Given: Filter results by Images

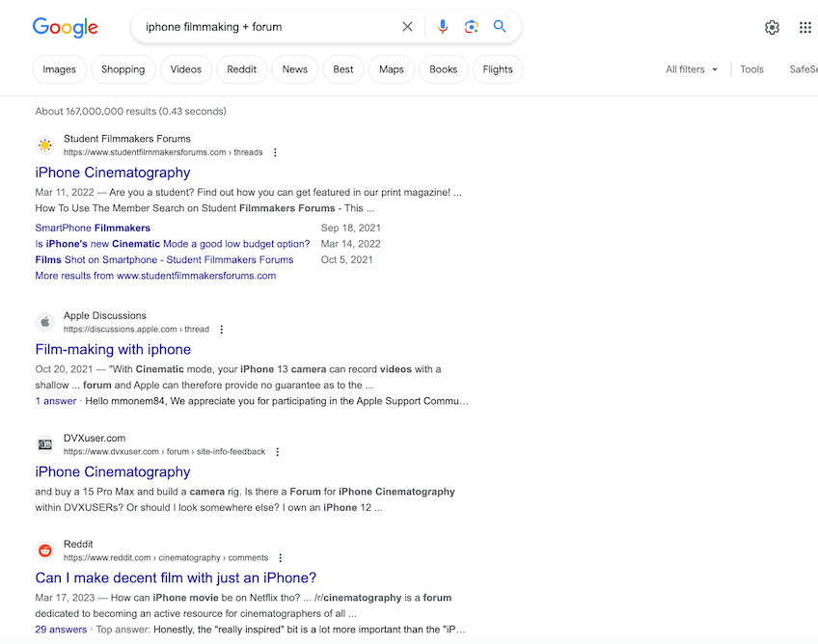Looking at the screenshot, I should pyautogui.click(x=60, y=69).
